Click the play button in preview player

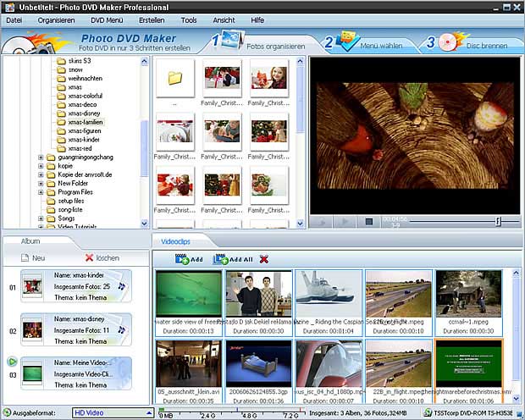[345, 222]
